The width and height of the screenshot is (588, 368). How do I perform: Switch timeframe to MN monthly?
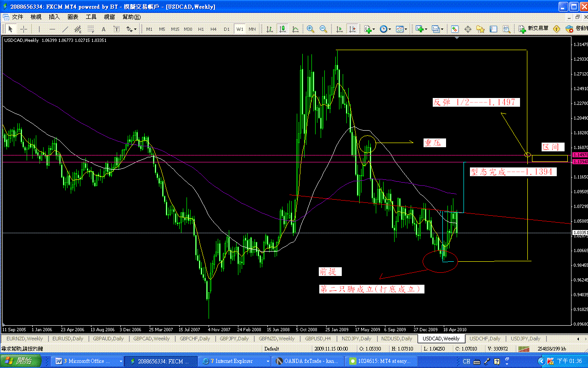coord(252,29)
